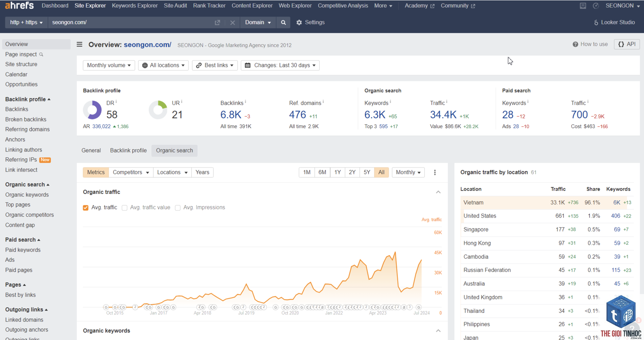
Task: Open How to use help
Action: [590, 44]
